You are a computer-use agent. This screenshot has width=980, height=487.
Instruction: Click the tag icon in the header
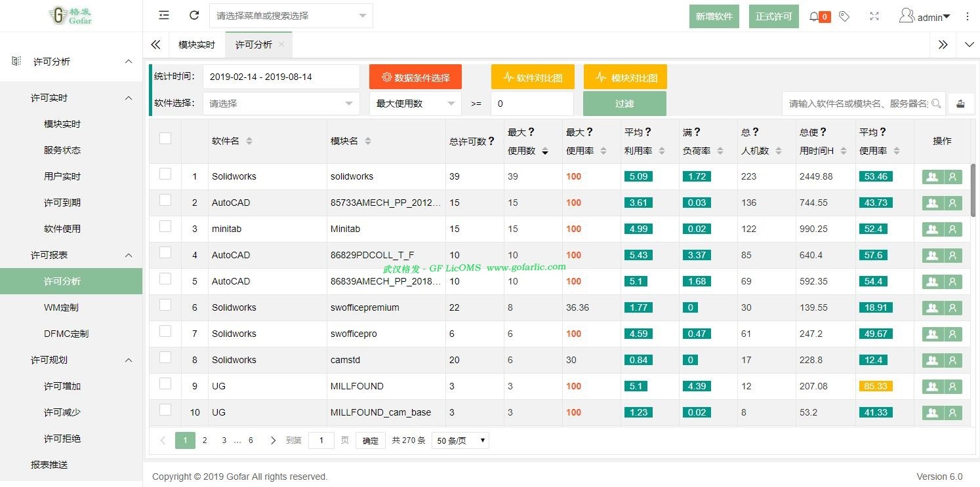tap(844, 16)
